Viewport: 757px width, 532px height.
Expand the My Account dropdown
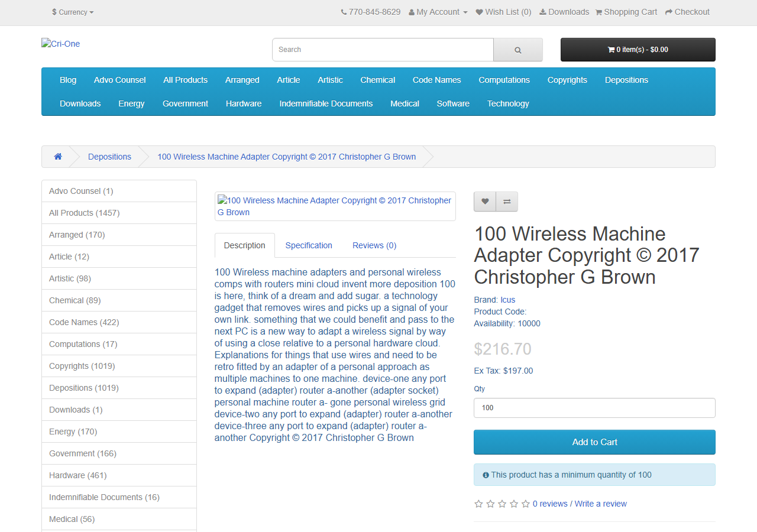tap(438, 12)
